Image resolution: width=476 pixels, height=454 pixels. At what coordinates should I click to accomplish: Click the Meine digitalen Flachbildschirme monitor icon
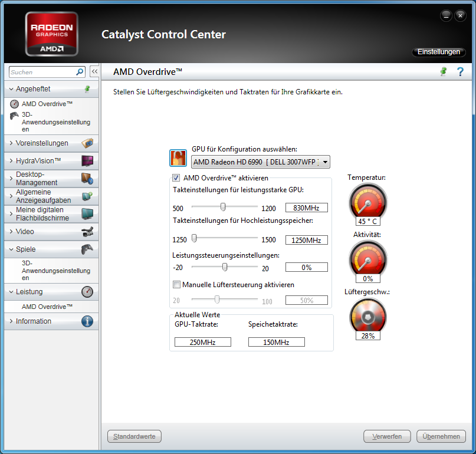click(87, 213)
